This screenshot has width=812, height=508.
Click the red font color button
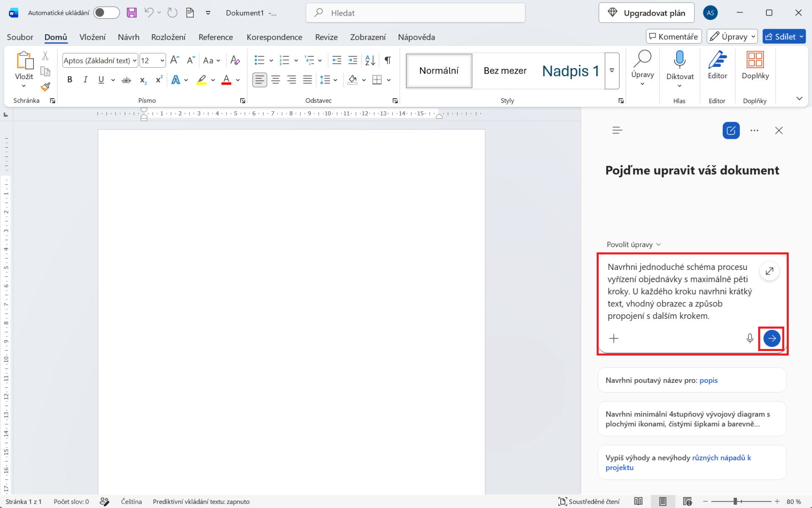[226, 80]
